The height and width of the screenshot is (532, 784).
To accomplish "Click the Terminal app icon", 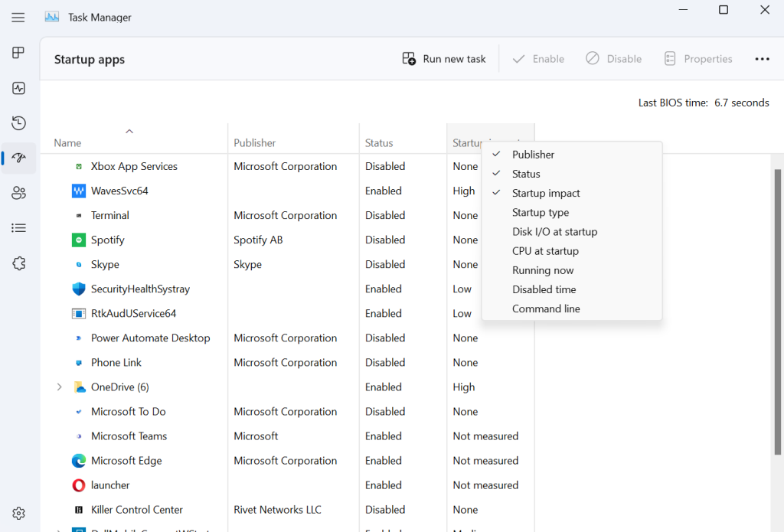I will (x=79, y=216).
